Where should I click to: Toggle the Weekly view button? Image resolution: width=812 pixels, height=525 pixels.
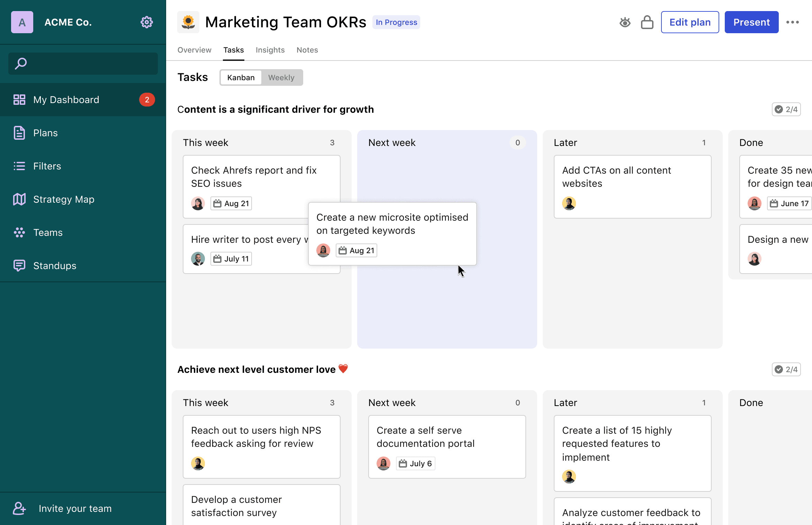pyautogui.click(x=281, y=77)
